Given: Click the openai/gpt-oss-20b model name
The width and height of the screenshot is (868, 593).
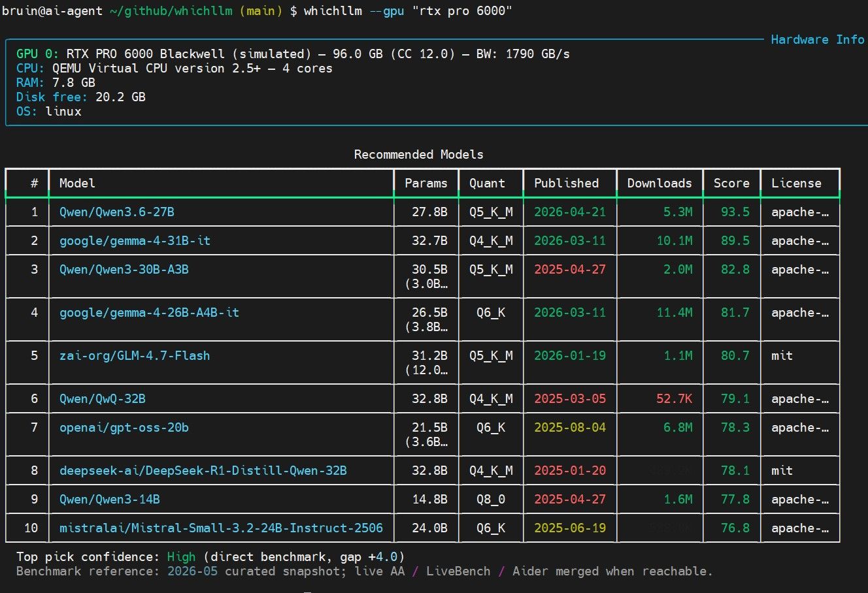Looking at the screenshot, I should click(x=124, y=428).
